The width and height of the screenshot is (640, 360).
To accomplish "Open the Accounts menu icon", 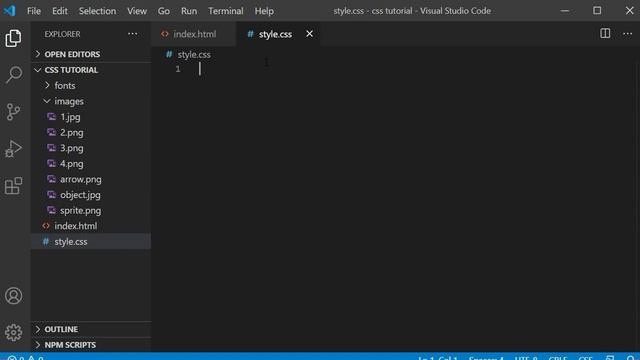I will click(x=13, y=296).
